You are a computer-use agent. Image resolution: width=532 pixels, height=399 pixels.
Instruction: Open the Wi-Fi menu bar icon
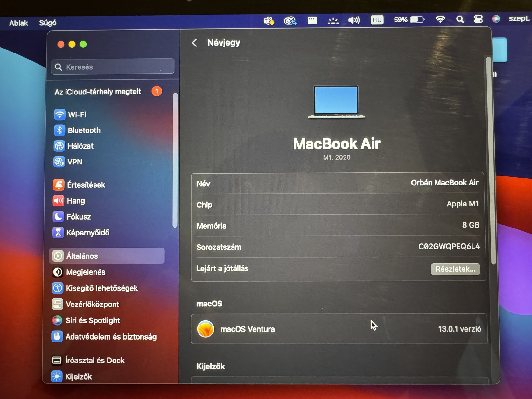pyautogui.click(x=440, y=19)
